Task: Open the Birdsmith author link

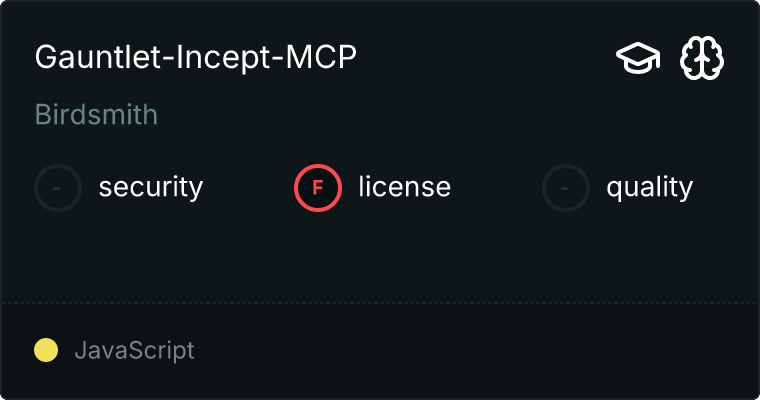Action: 96,115
